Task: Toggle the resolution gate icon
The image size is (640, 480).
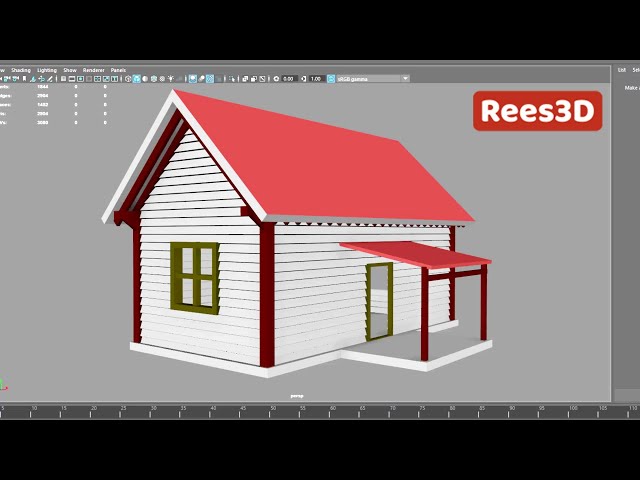Action: pyautogui.click(x=80, y=78)
